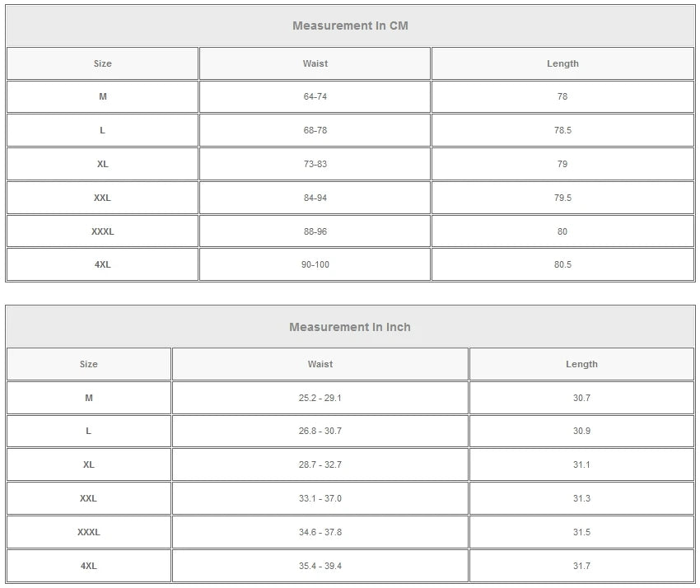This screenshot has width=700, height=588.
Task: Select the 78.5 length value
Action: 562,130
